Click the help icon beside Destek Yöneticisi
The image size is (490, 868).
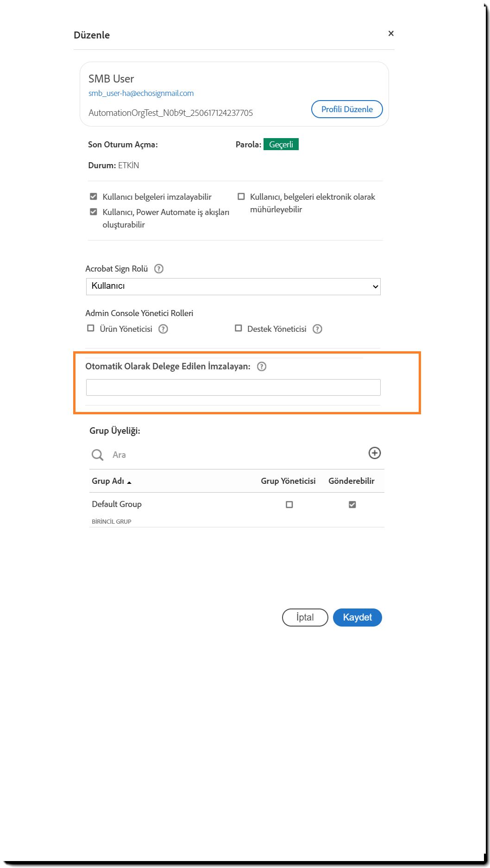coord(317,329)
